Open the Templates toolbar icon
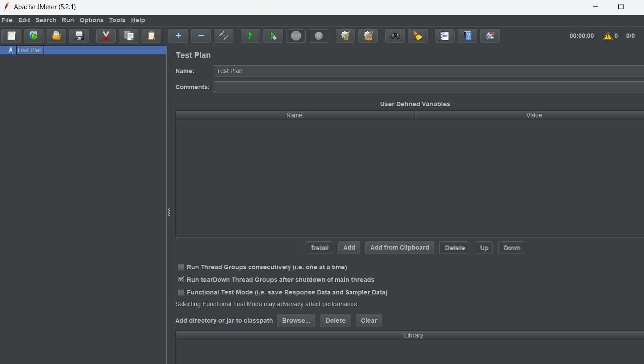The width and height of the screenshot is (644, 364). coord(34,36)
